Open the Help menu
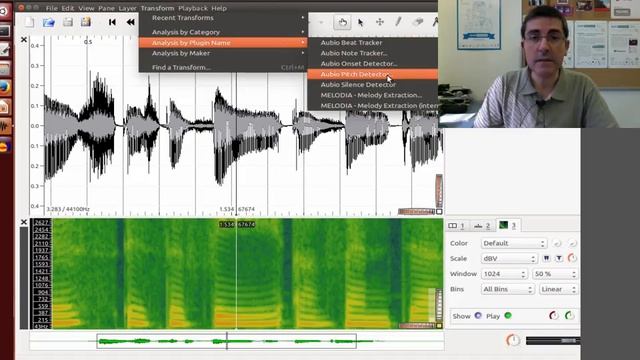 pyautogui.click(x=219, y=8)
